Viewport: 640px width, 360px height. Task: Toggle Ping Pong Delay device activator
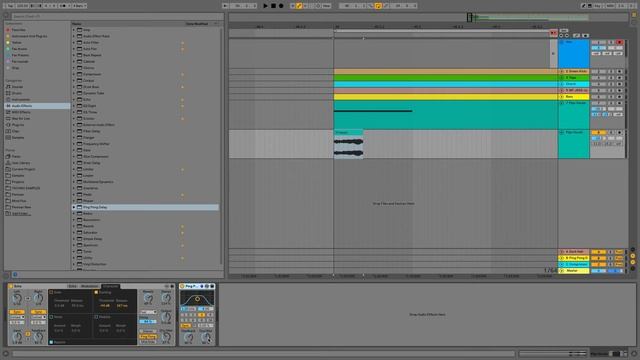pyautogui.click(x=182, y=286)
